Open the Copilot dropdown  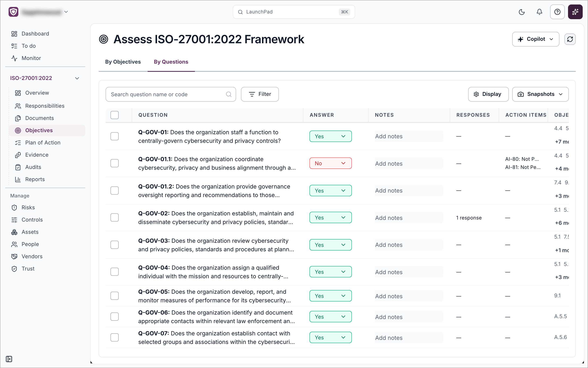point(535,39)
